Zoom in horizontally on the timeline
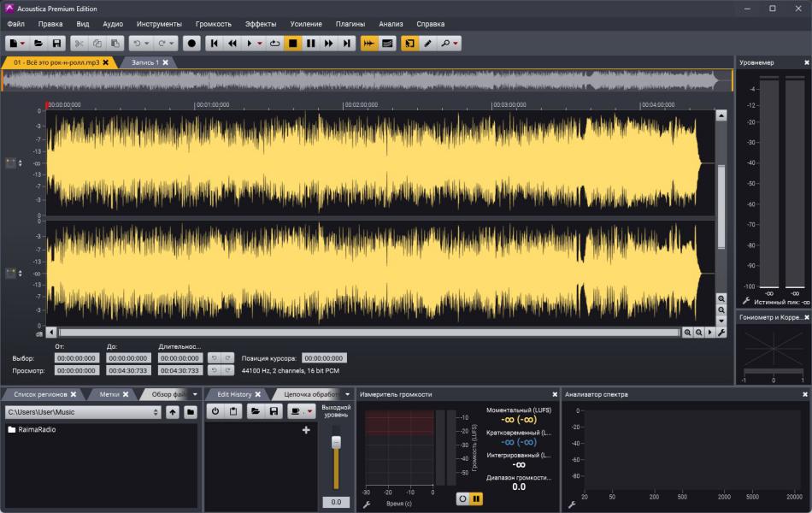Viewport: 812px width, 513px height. tap(687, 333)
